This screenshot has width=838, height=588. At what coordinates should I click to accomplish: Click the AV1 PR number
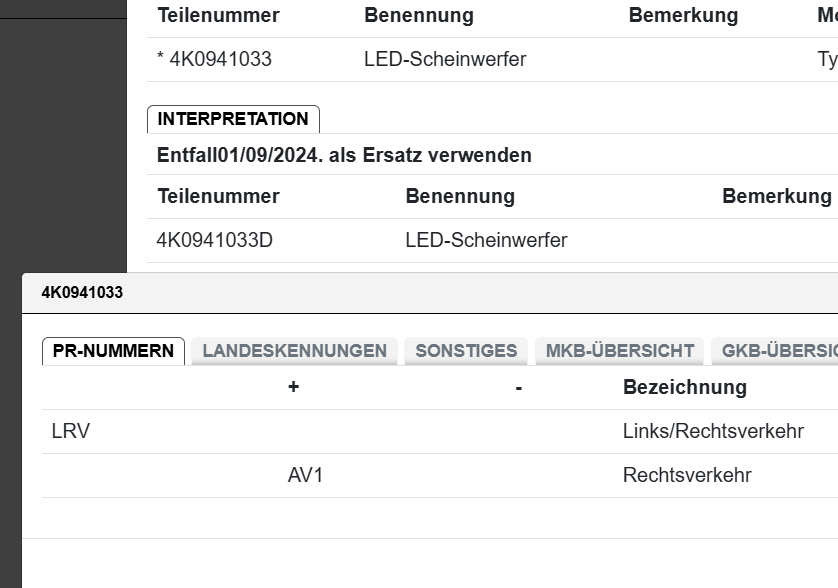(305, 475)
